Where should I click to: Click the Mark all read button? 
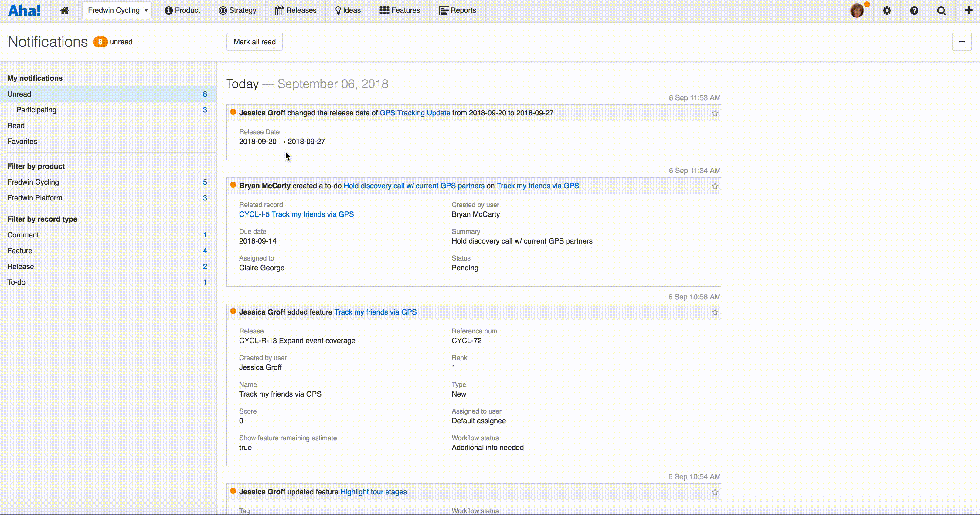[x=254, y=42]
